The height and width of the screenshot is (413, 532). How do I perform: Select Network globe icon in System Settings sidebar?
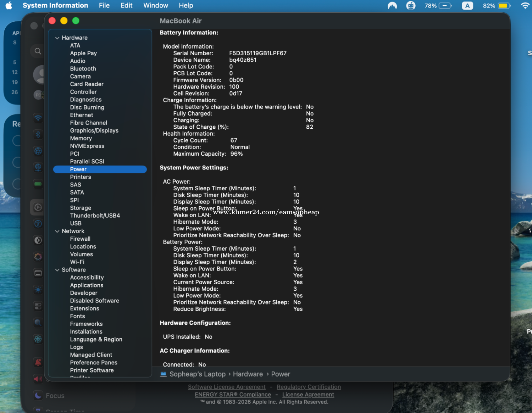(x=38, y=151)
